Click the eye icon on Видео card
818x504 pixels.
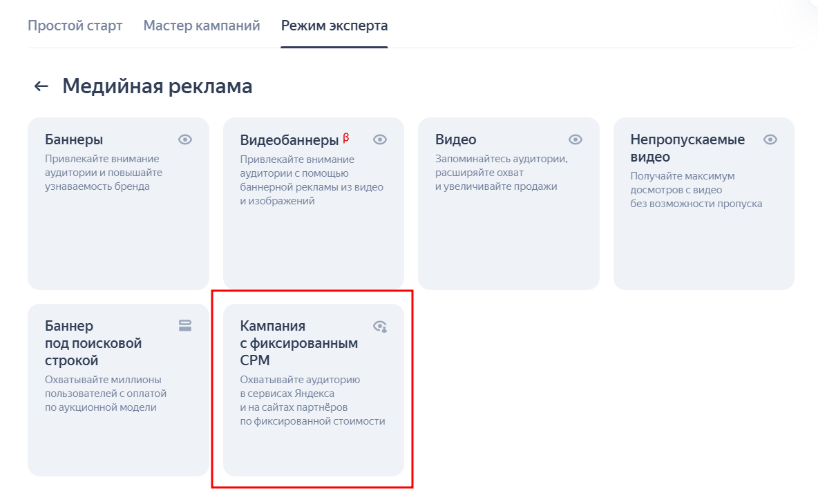click(576, 139)
